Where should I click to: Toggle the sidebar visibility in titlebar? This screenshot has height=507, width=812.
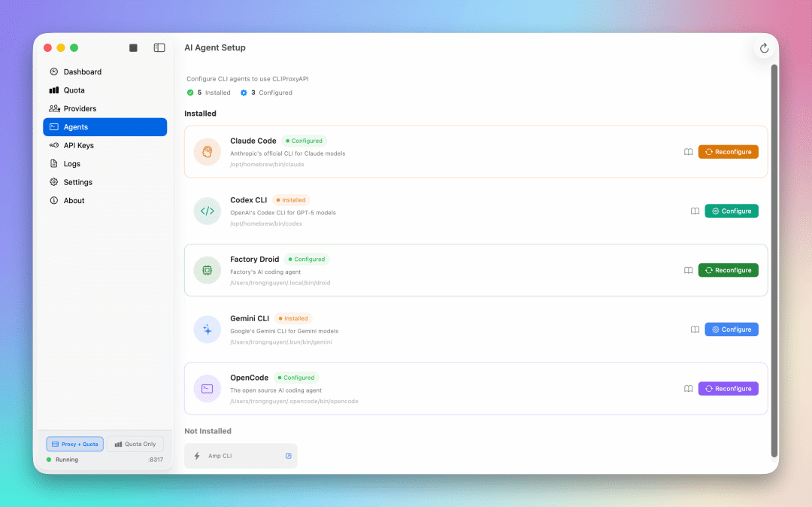tap(159, 47)
